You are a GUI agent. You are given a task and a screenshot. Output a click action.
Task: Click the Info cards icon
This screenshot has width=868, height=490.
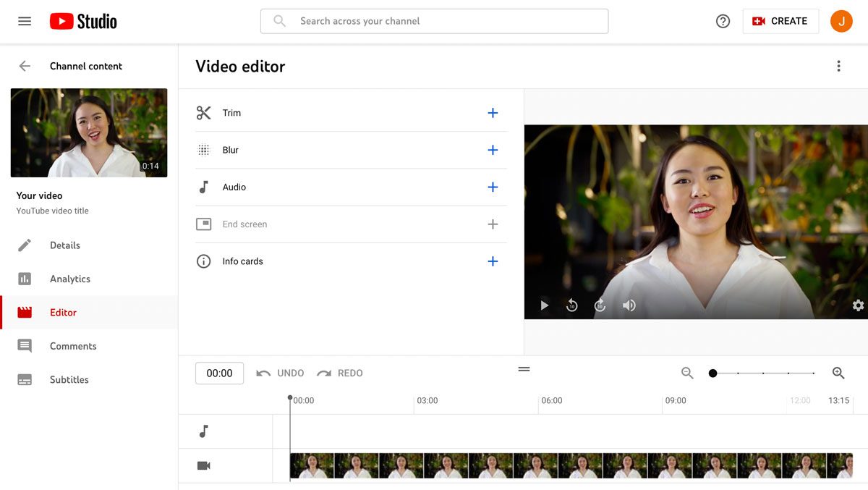tap(203, 261)
